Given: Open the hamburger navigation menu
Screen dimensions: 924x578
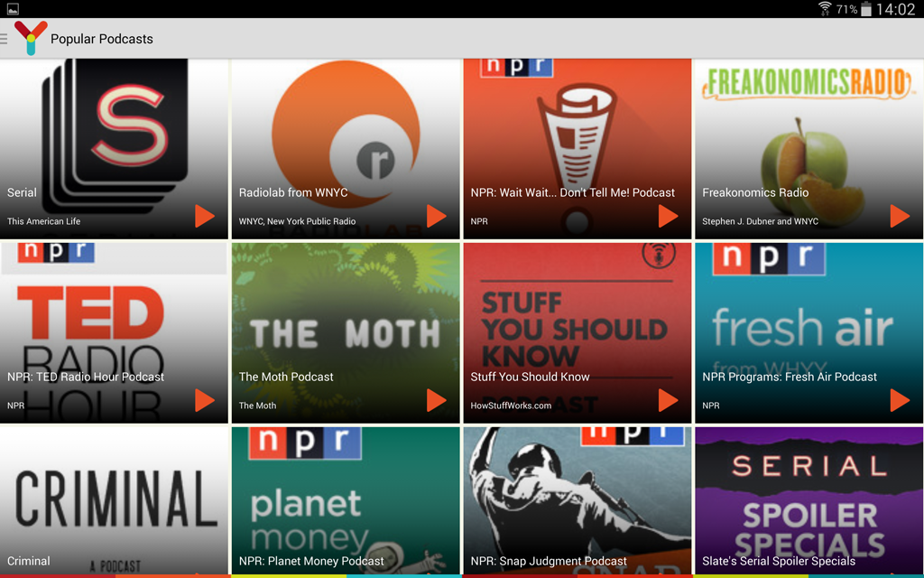Looking at the screenshot, I should tap(4, 38).
